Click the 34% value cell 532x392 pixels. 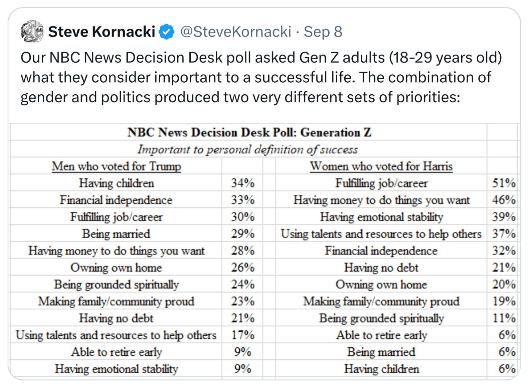243,183
